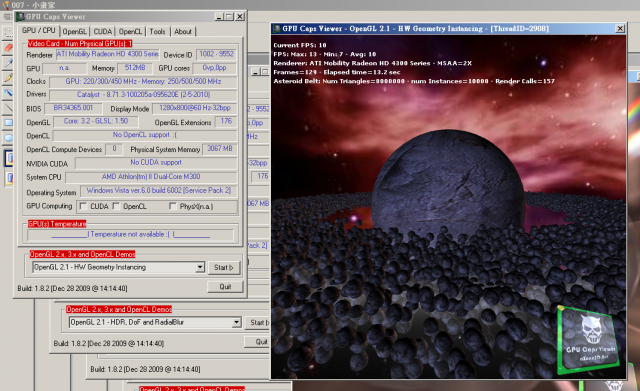The height and width of the screenshot is (391, 640).
Task: Switch to the OpenGL tab
Action: 75,31
